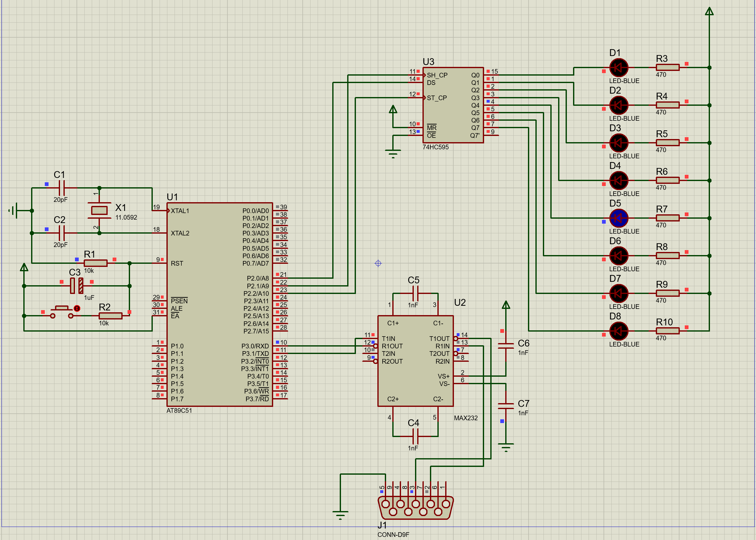Image resolution: width=756 pixels, height=540 pixels.
Task: Select the ground symbol left of capacitor C1
Action: (13, 211)
